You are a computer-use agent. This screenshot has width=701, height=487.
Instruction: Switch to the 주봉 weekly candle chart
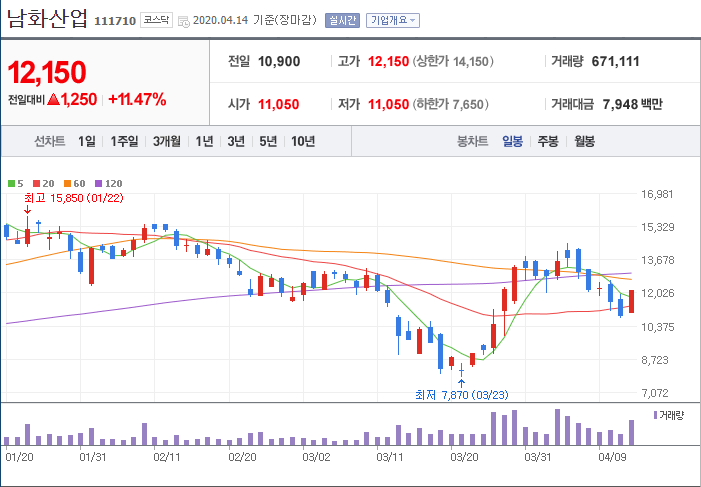click(x=548, y=142)
